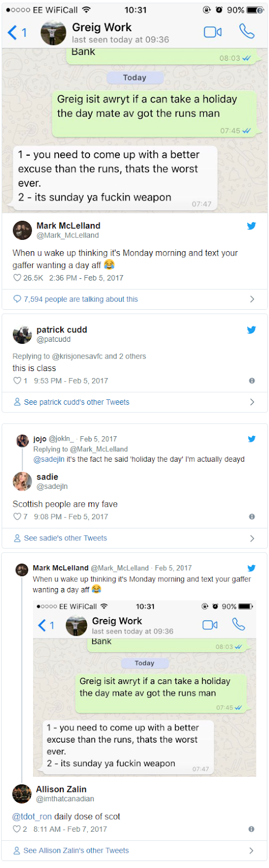Expand See sadie's other Tweets chevron

point(252,538)
